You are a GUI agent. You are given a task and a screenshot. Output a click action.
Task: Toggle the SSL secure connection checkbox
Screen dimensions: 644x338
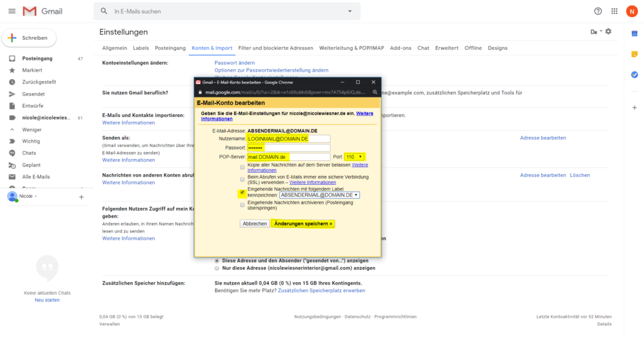click(242, 179)
